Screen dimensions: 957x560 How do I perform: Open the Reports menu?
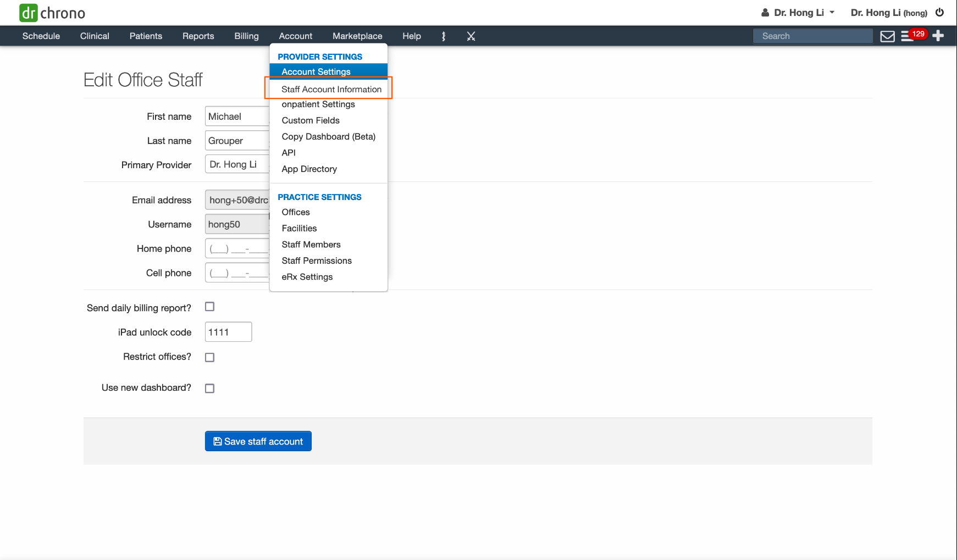click(x=198, y=36)
